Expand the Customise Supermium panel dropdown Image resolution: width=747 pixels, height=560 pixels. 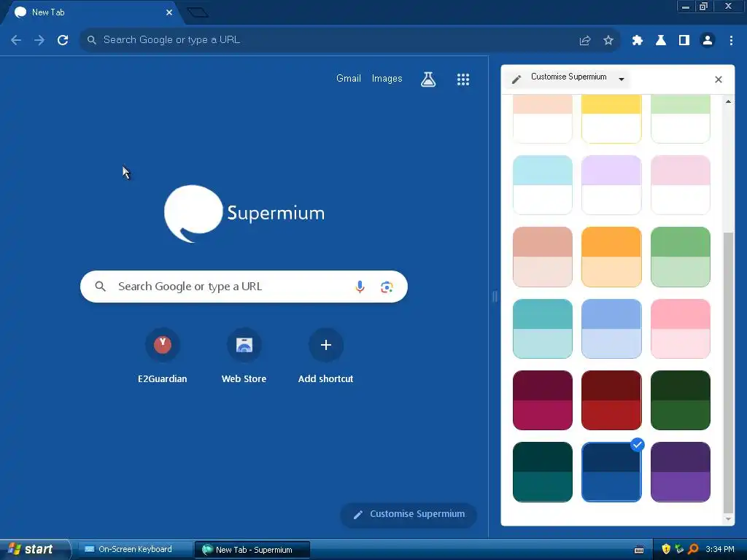coord(622,79)
